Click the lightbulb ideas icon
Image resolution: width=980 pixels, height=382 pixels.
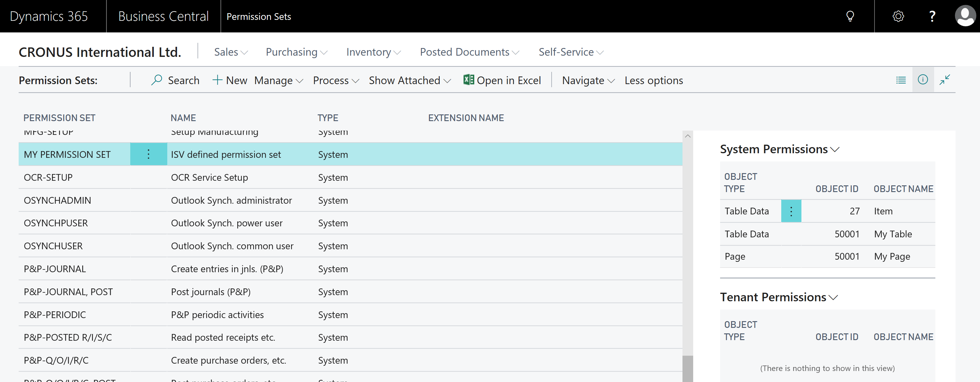[x=850, y=16]
